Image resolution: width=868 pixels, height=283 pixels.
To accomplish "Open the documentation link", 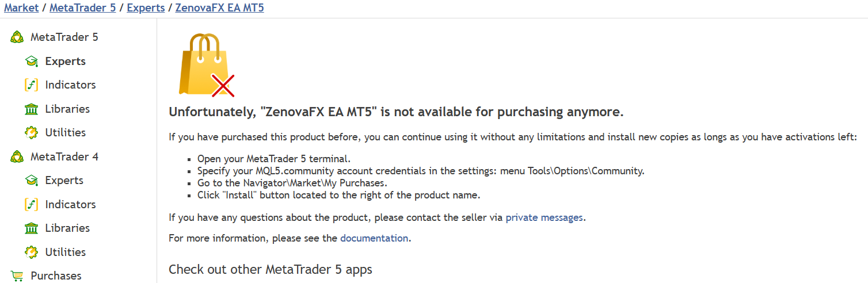I will pyautogui.click(x=374, y=238).
